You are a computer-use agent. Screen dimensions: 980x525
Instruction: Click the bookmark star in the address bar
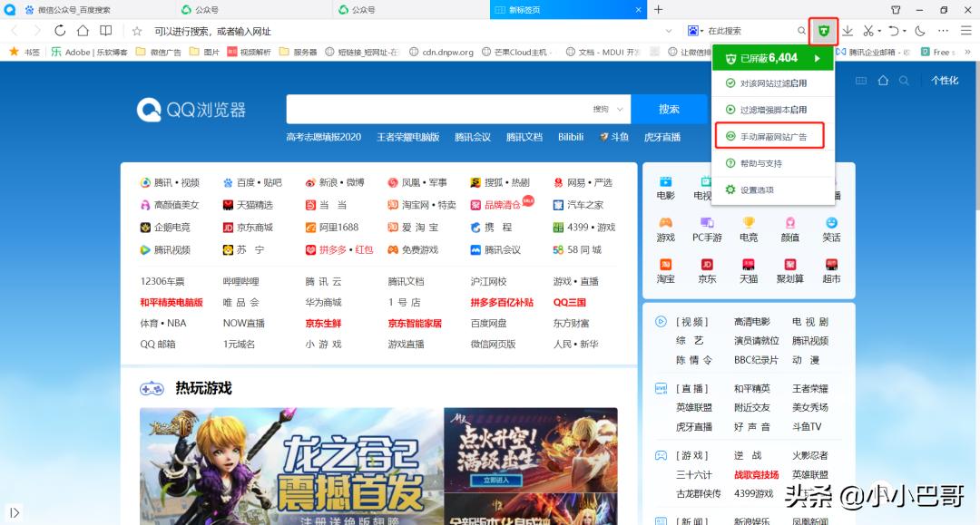137,30
